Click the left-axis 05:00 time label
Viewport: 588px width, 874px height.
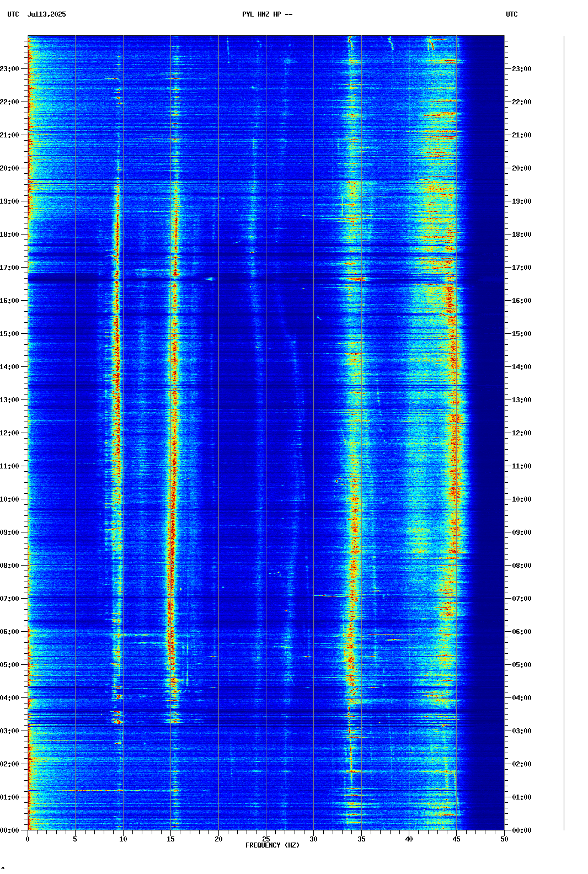point(9,665)
